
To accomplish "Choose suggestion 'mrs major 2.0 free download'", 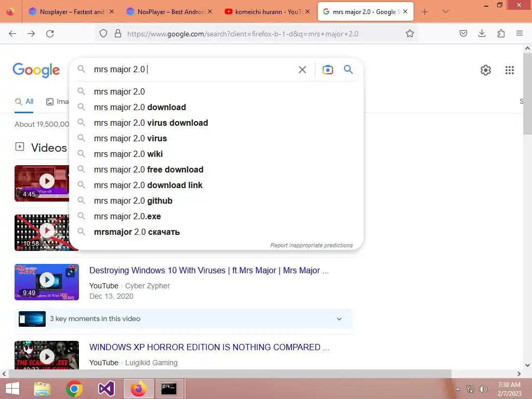I will click(x=216, y=170).
